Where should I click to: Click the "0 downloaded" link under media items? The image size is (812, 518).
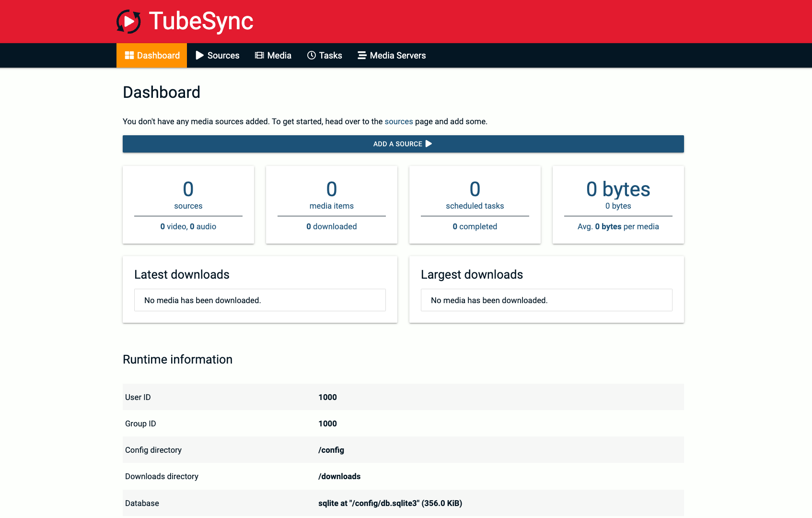tap(331, 226)
